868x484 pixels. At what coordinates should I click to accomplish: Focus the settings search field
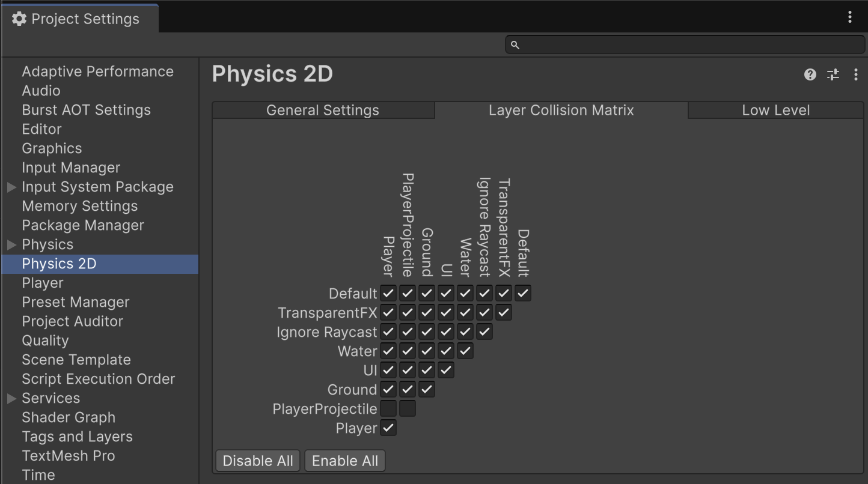pos(685,45)
